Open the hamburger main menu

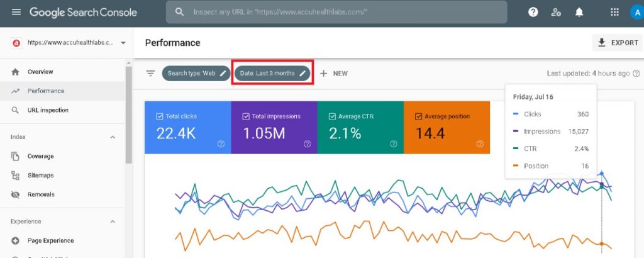click(x=16, y=12)
